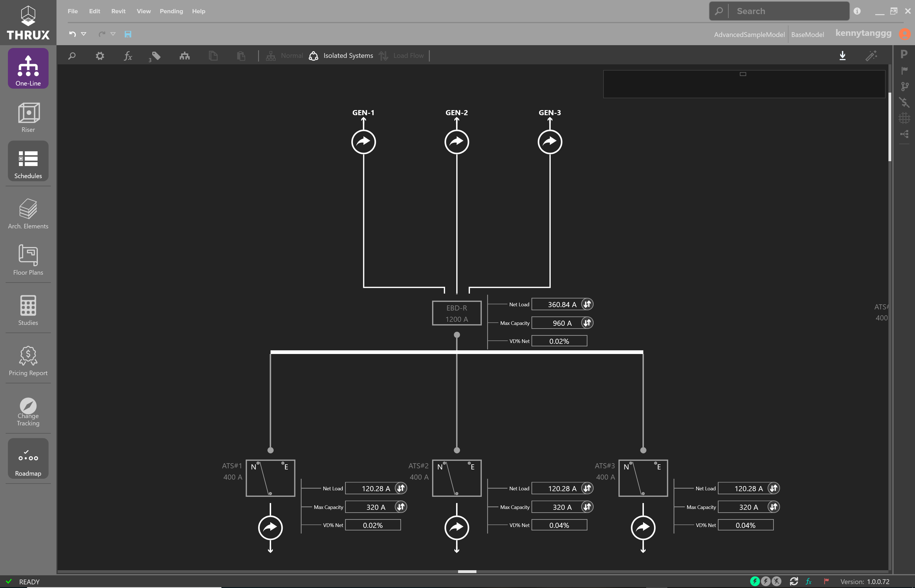Select the ATS#2 transfer switch symbol
915x588 pixels.
457,478
